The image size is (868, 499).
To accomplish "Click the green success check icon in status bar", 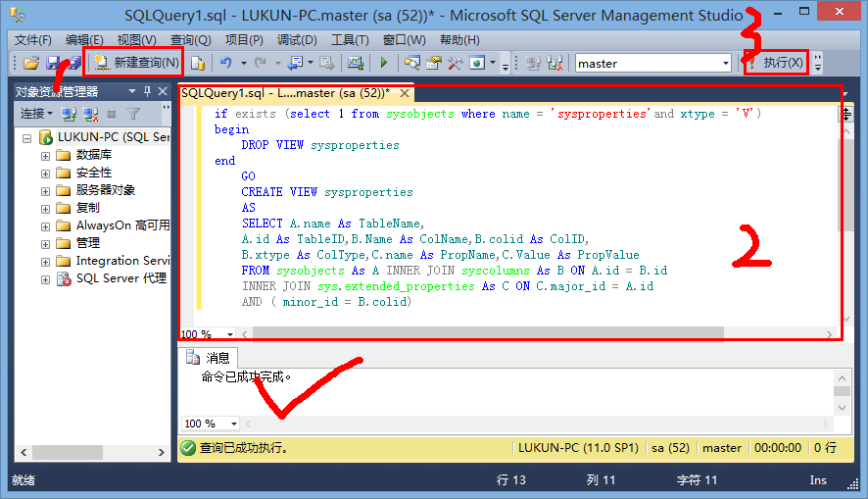I will coord(188,447).
